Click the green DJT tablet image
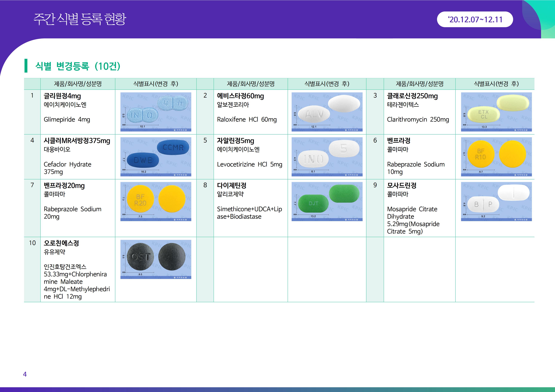 tap(327, 201)
